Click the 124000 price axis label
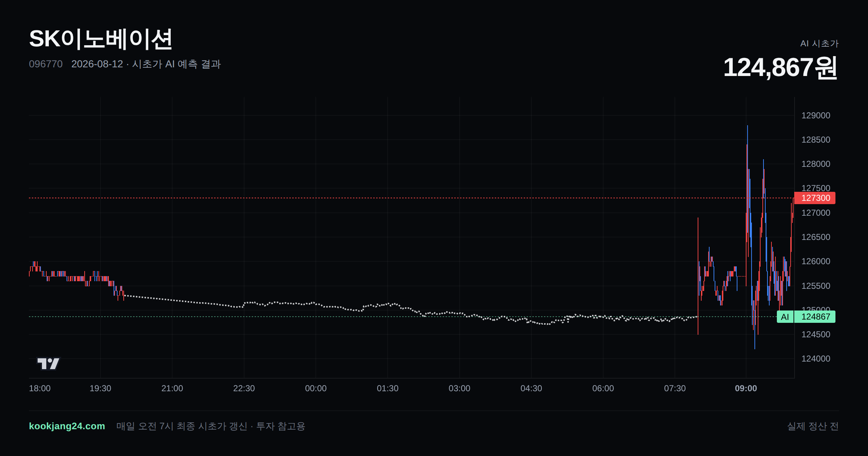 coord(816,359)
